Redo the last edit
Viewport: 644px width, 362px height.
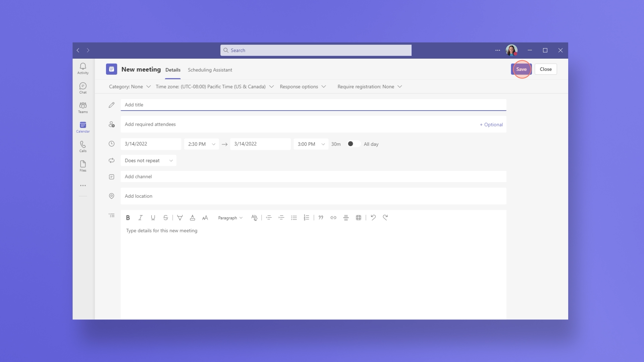coord(385,218)
